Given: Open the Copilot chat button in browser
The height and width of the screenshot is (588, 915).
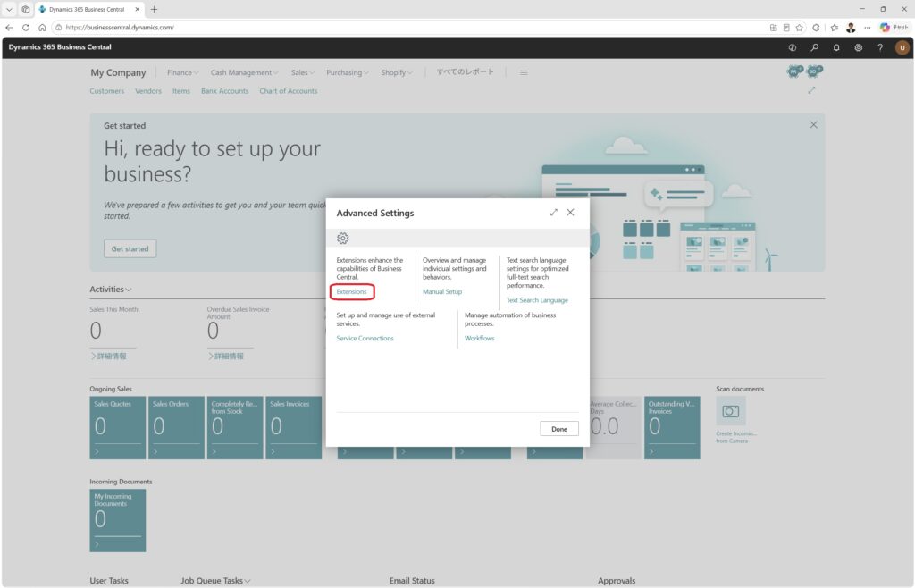Looking at the screenshot, I should coord(894,28).
